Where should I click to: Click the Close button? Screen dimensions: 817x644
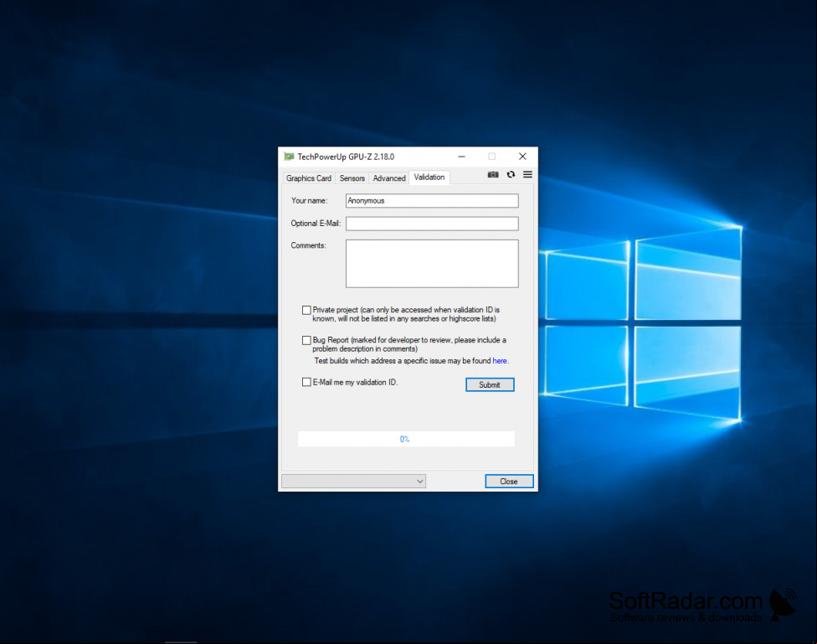509,482
